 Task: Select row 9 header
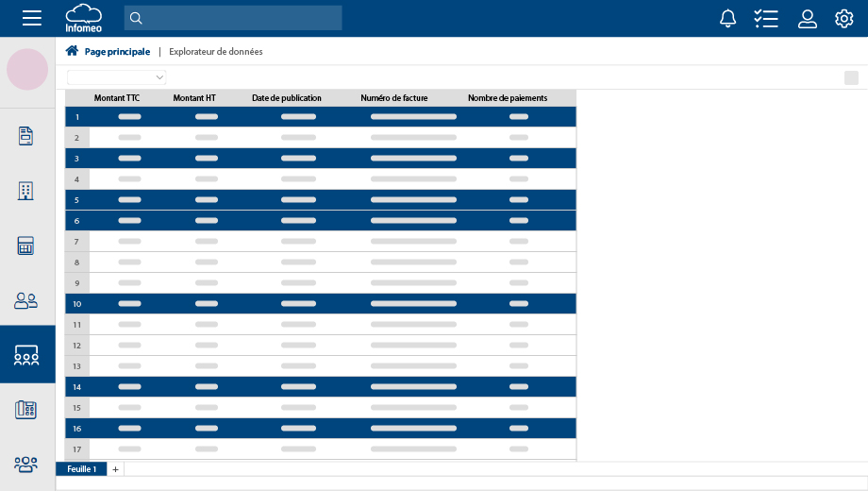pyautogui.click(x=77, y=283)
